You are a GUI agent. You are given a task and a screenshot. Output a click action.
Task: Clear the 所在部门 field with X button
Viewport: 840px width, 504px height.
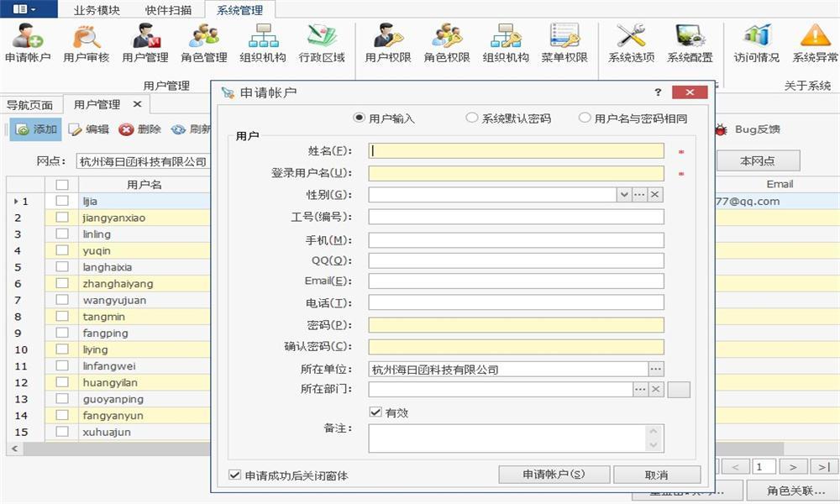coord(656,390)
